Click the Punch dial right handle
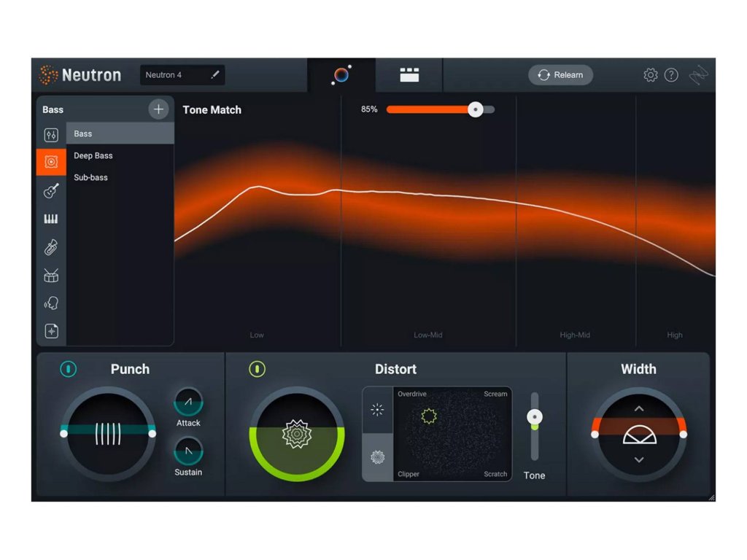The image size is (747, 560). (152, 434)
